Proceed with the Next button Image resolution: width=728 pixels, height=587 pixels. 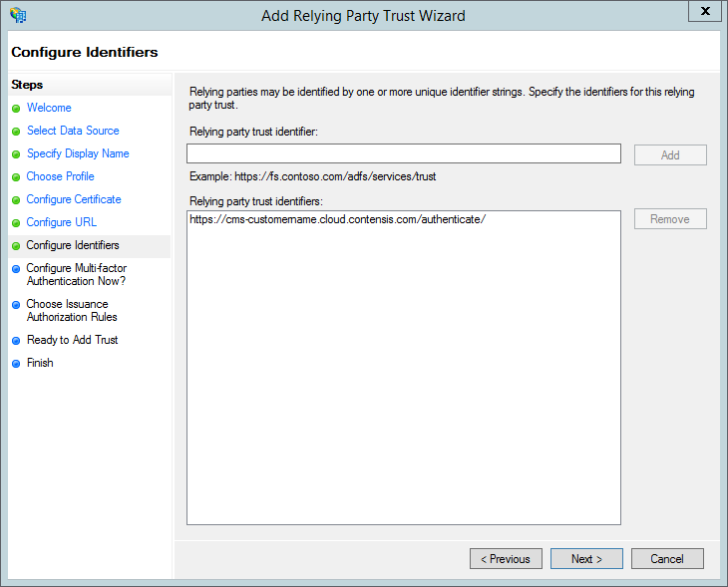(x=586, y=559)
